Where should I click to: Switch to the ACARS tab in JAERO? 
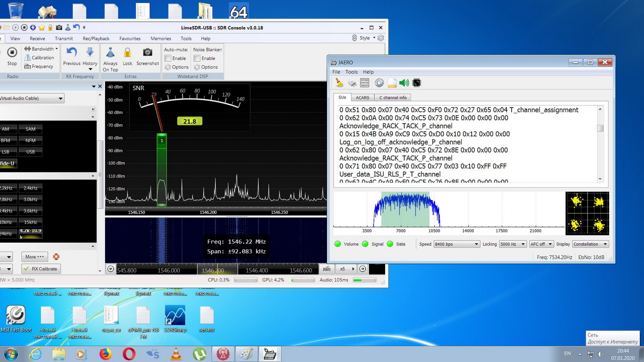[x=362, y=97]
